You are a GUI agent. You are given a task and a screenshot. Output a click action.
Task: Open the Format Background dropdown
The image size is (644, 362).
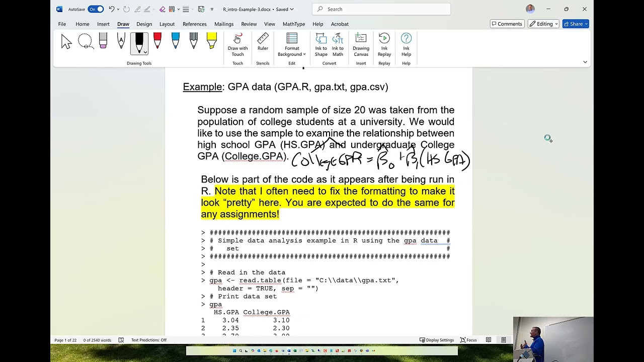[292, 45]
